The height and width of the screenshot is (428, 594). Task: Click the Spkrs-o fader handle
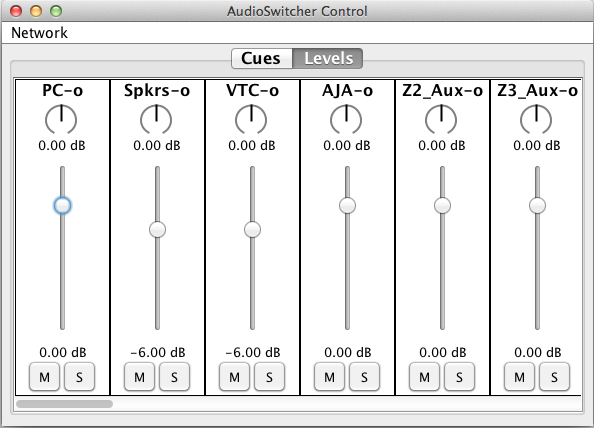(x=157, y=230)
